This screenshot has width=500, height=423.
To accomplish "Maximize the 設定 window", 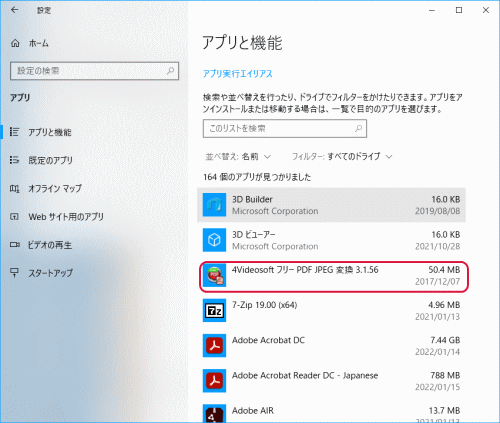I will [459, 10].
